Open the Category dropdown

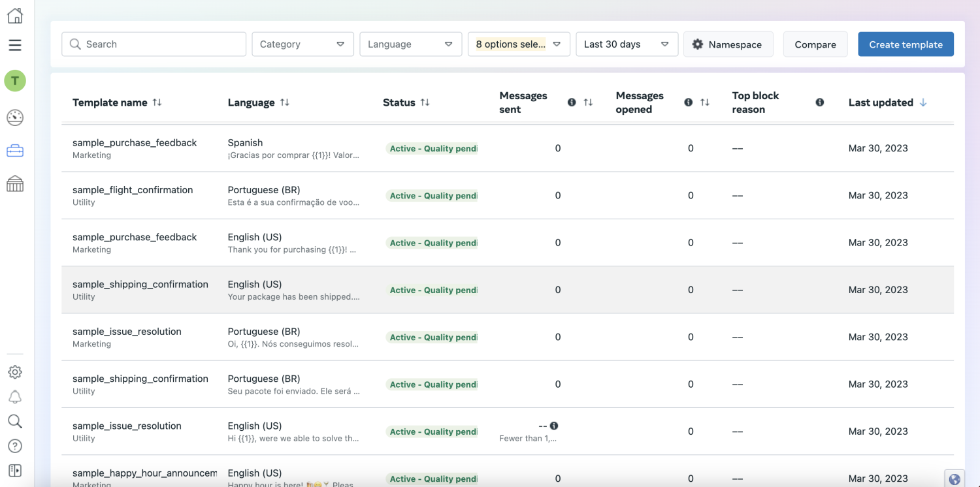(x=303, y=44)
